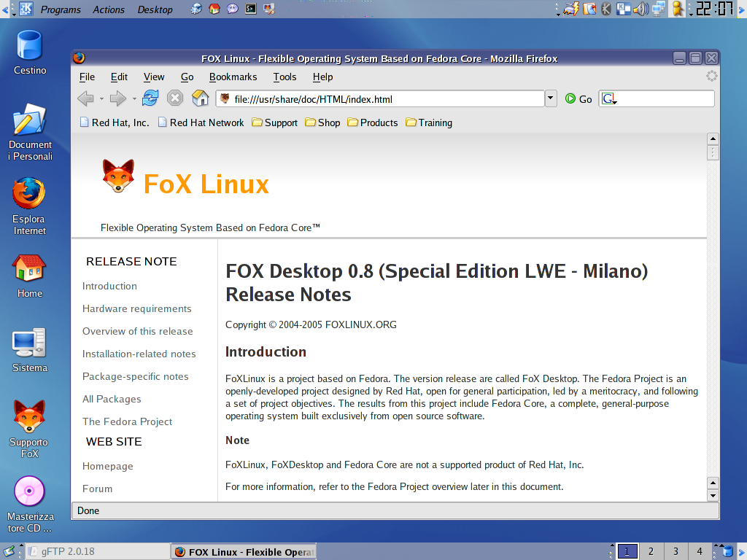Reload the current page
747x560 pixels.
[x=150, y=98]
